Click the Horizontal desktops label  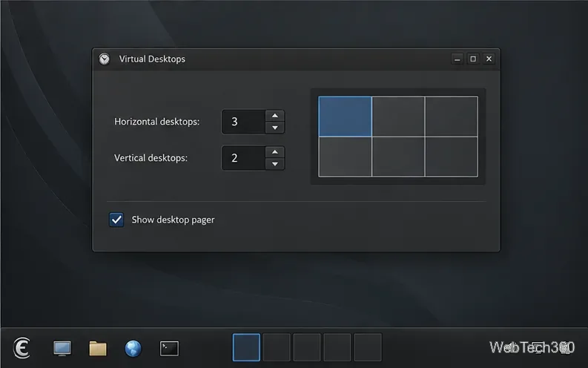pyautogui.click(x=156, y=122)
